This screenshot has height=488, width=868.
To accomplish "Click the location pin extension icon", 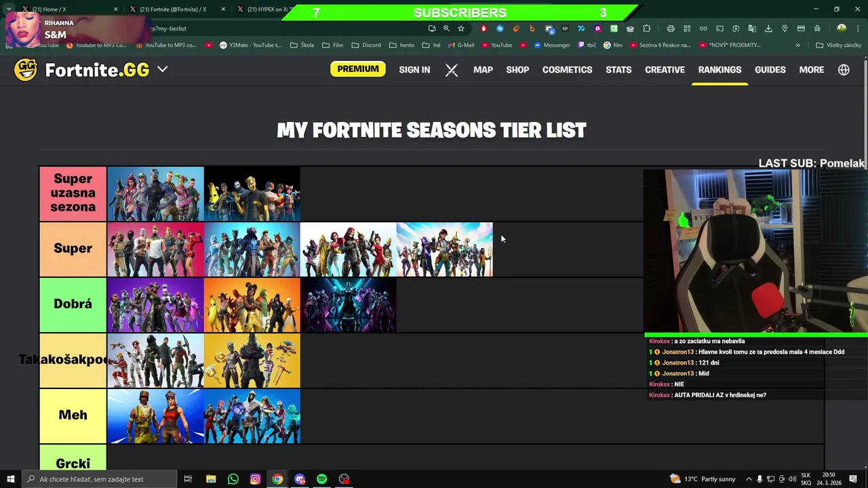I will [785, 28].
